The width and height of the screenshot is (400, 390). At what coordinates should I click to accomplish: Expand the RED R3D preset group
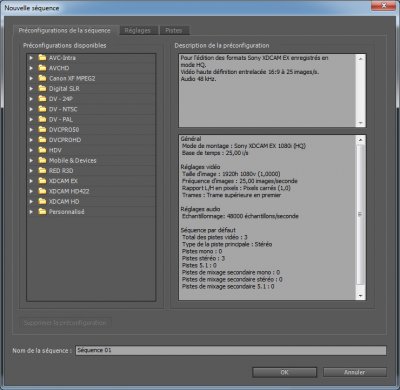click(31, 171)
